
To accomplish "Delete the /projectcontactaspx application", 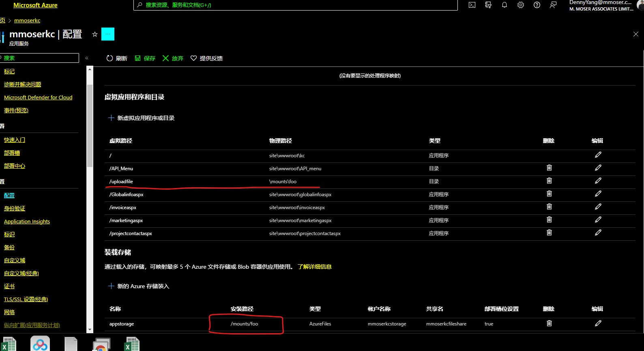I will (549, 233).
